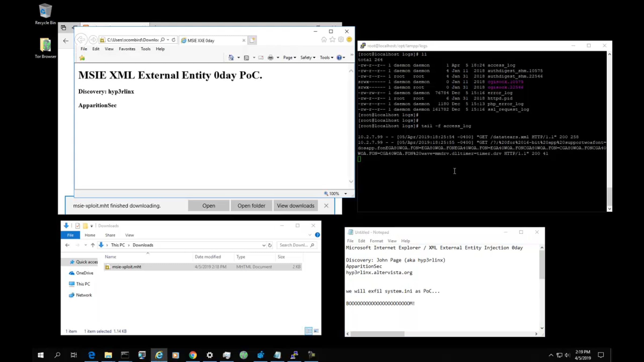Click the Notepad horizontal scrollbar thumb

[377, 334]
